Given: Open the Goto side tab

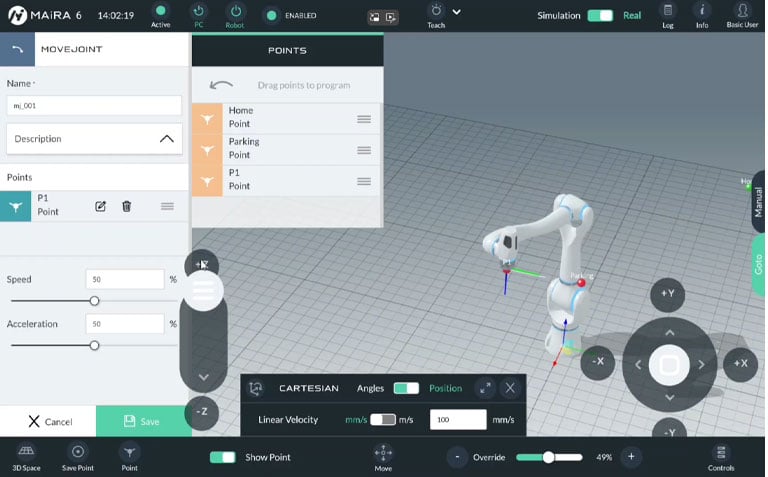Looking at the screenshot, I should tap(758, 265).
